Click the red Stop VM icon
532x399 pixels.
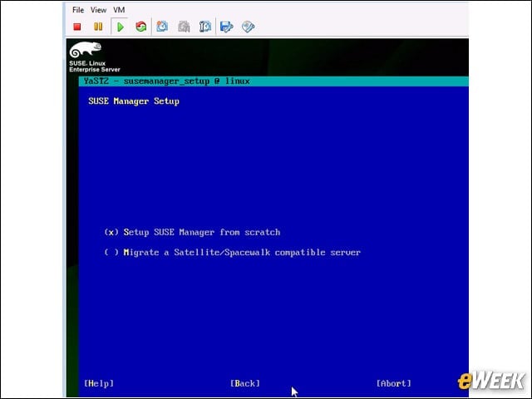77,27
